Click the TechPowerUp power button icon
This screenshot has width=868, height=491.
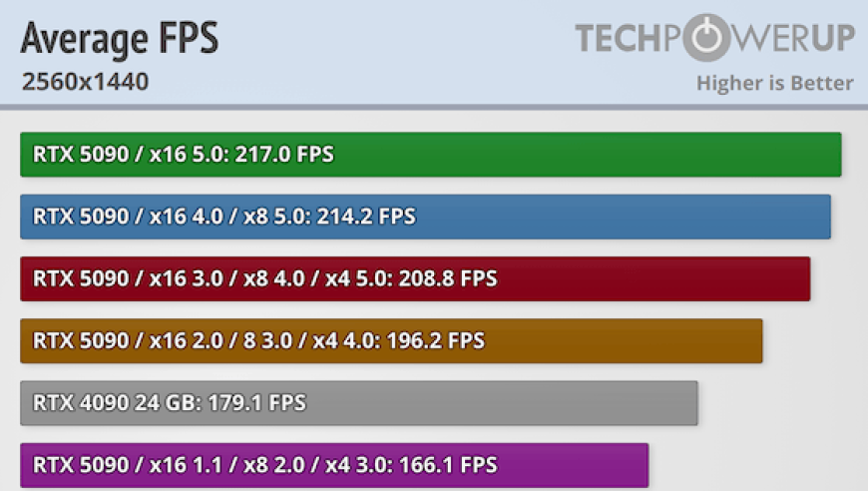[707, 37]
